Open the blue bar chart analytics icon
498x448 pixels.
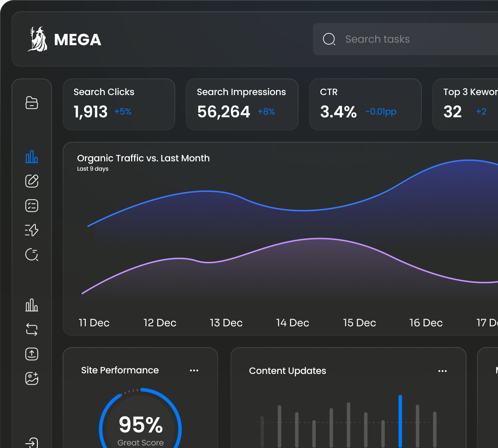pyautogui.click(x=32, y=157)
